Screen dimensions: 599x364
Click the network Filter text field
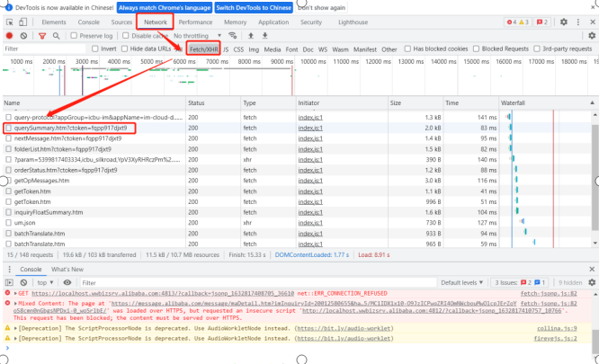[x=45, y=49]
